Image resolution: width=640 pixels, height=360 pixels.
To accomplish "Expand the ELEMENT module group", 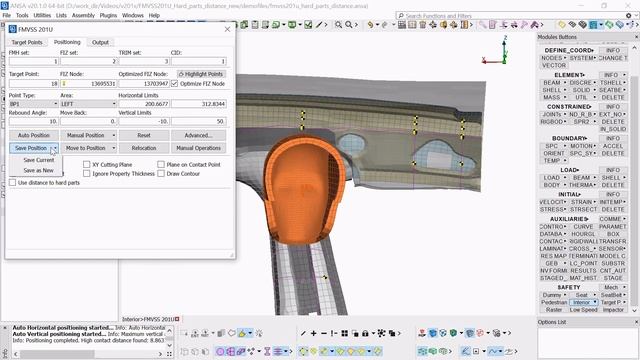I will pos(569,75).
